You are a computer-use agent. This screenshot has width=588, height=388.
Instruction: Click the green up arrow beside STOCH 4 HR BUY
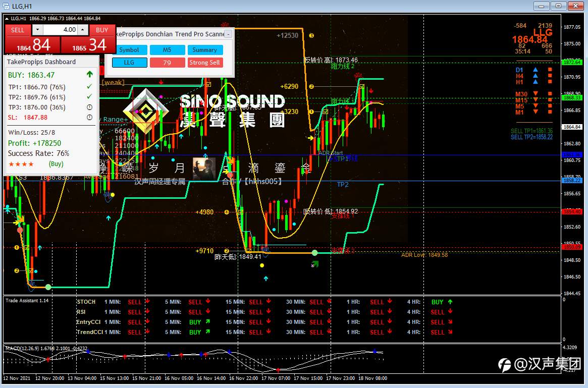[x=450, y=302]
